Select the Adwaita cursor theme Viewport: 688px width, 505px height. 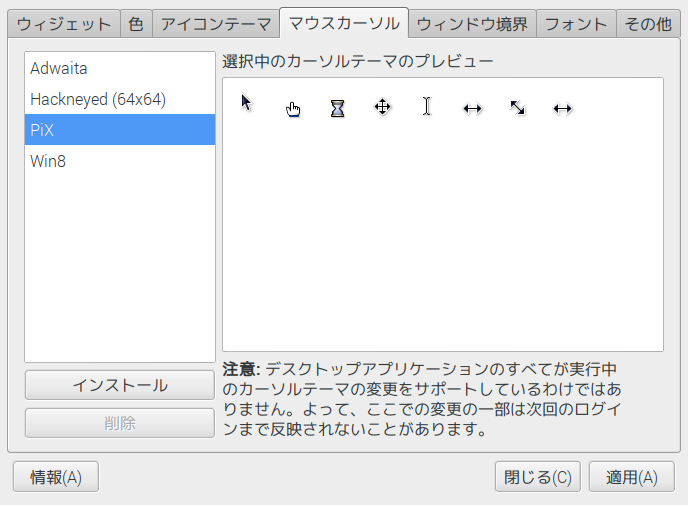[x=120, y=68]
